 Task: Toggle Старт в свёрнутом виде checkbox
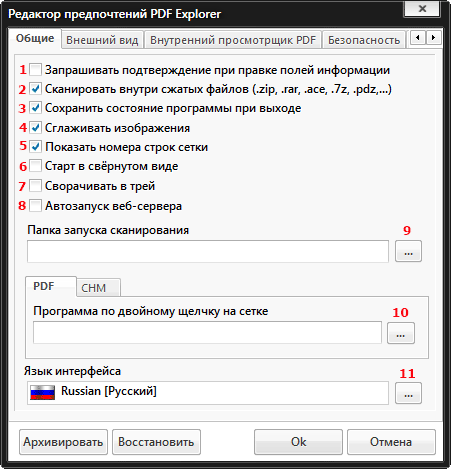coord(35,166)
